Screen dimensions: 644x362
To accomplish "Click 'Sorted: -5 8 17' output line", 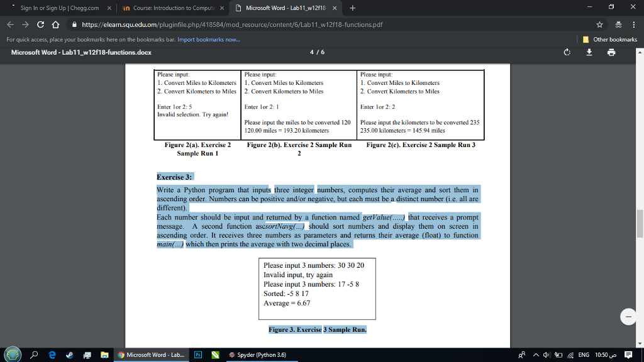I will pos(286,293).
